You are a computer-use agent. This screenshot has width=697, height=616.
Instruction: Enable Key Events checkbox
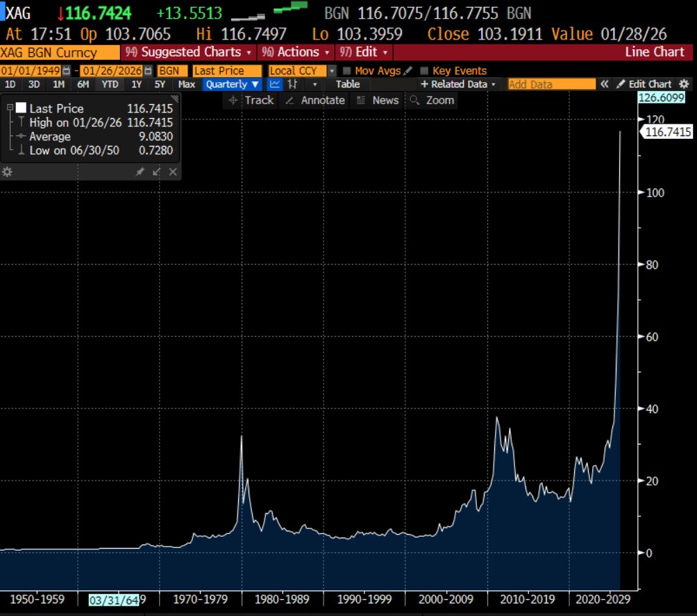coord(424,71)
